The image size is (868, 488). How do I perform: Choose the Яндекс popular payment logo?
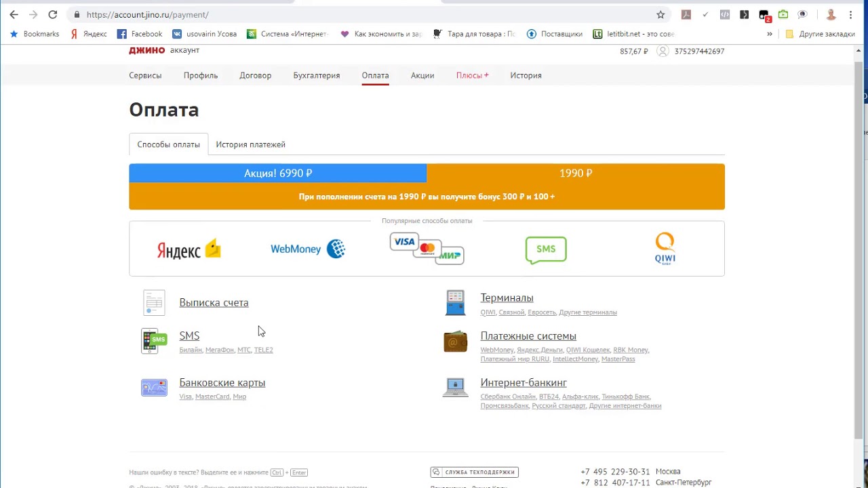189,249
